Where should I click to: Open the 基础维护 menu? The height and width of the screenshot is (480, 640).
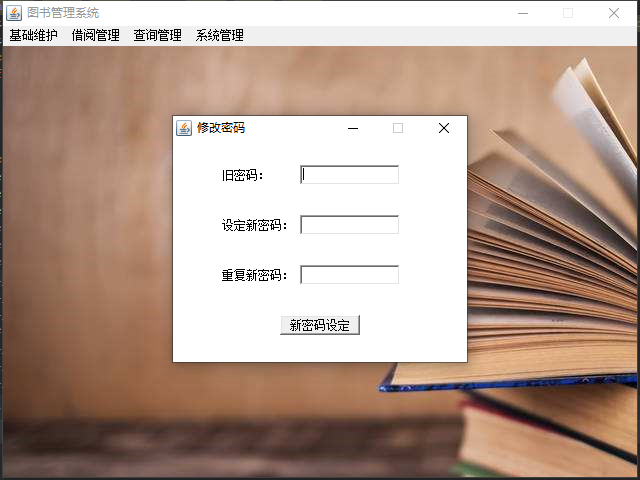33,36
